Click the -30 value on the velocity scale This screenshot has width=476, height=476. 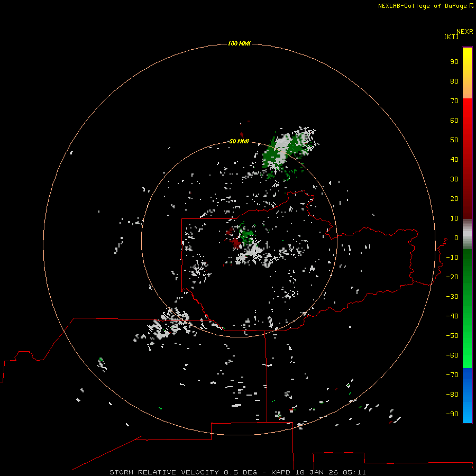[x=452, y=297]
